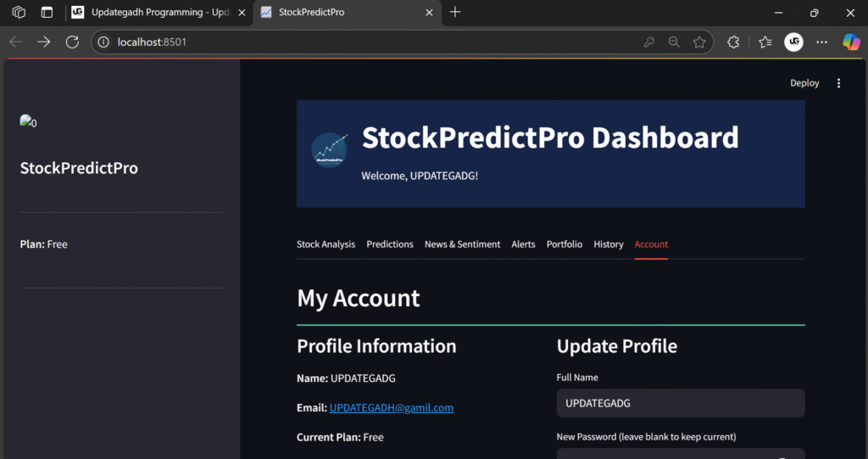Open the favorites list icon
This screenshot has width=868, height=459.
765,42
